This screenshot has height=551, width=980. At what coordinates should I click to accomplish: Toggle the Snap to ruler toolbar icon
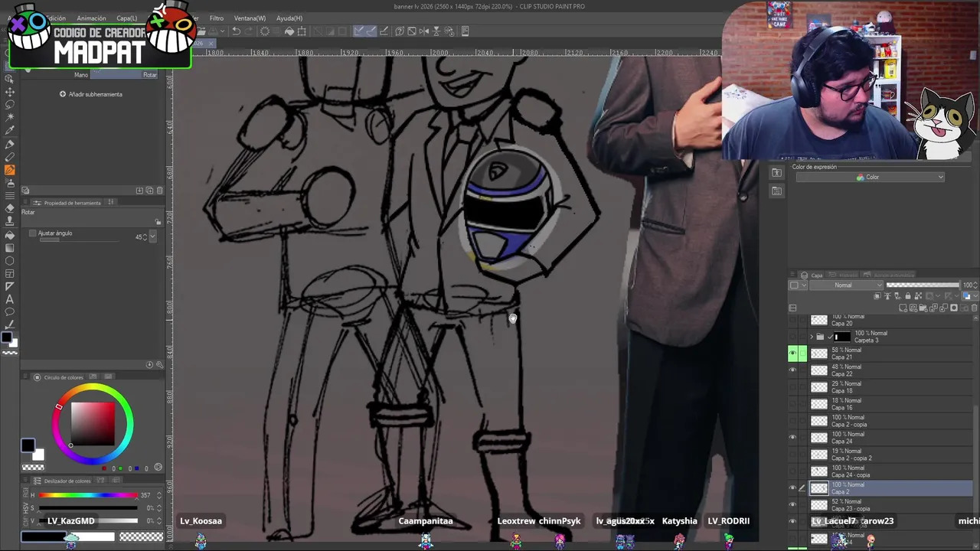359,31
